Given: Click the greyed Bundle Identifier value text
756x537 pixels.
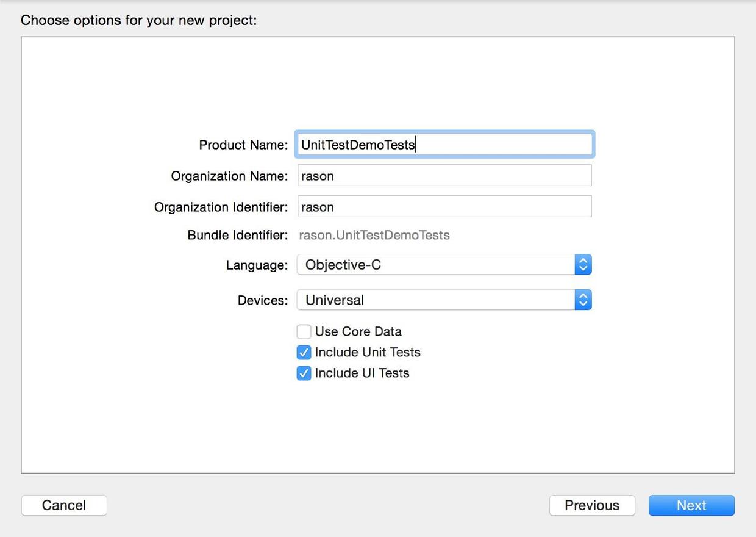Looking at the screenshot, I should (x=374, y=236).
